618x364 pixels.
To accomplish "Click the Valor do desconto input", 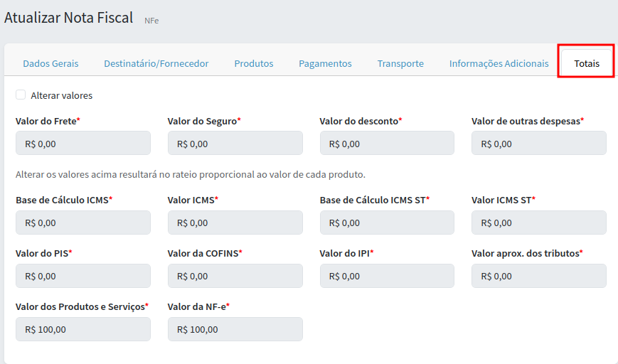I will coord(387,143).
